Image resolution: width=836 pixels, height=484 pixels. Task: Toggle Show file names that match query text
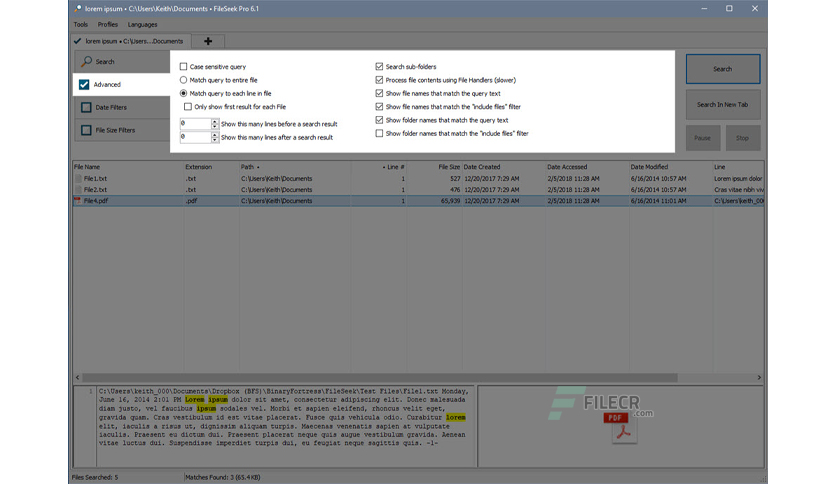pyautogui.click(x=379, y=93)
